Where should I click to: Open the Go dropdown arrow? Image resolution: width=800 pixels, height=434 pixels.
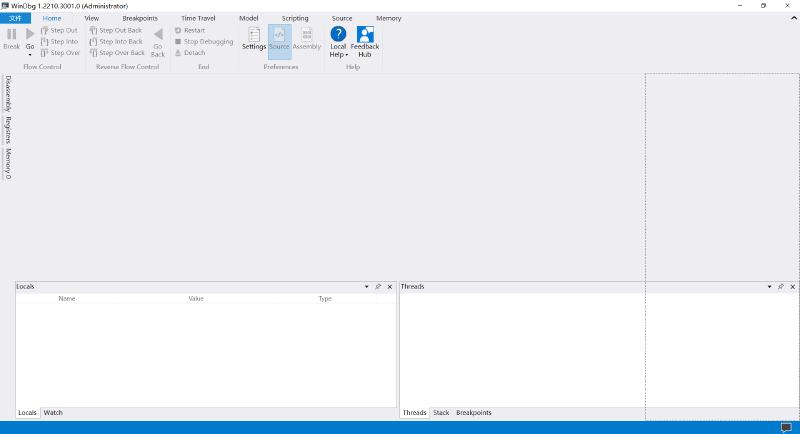click(x=30, y=55)
